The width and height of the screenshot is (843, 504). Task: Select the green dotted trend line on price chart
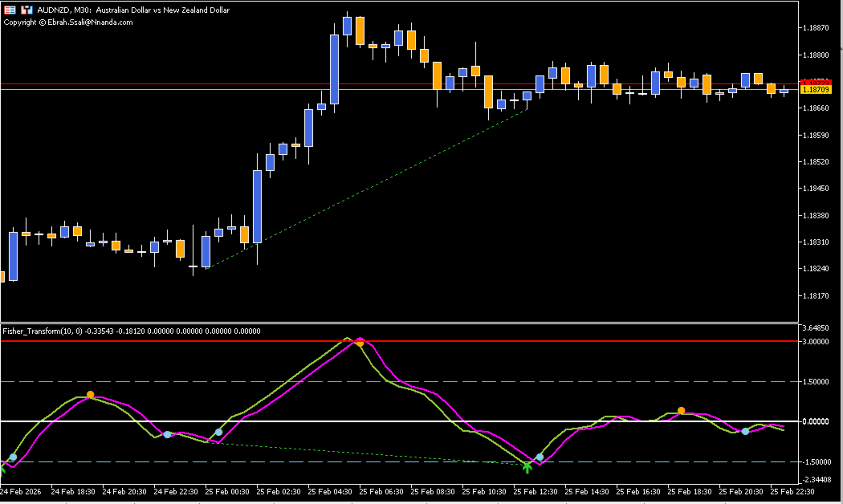(x=368, y=188)
